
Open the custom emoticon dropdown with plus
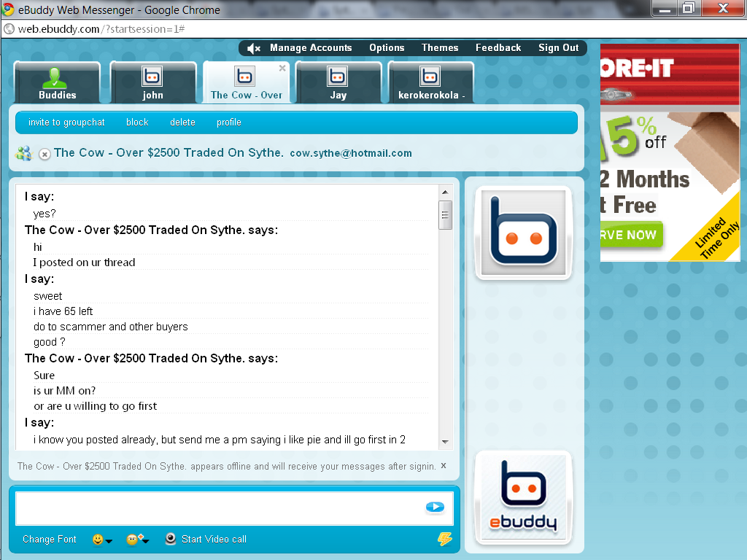tap(138, 540)
